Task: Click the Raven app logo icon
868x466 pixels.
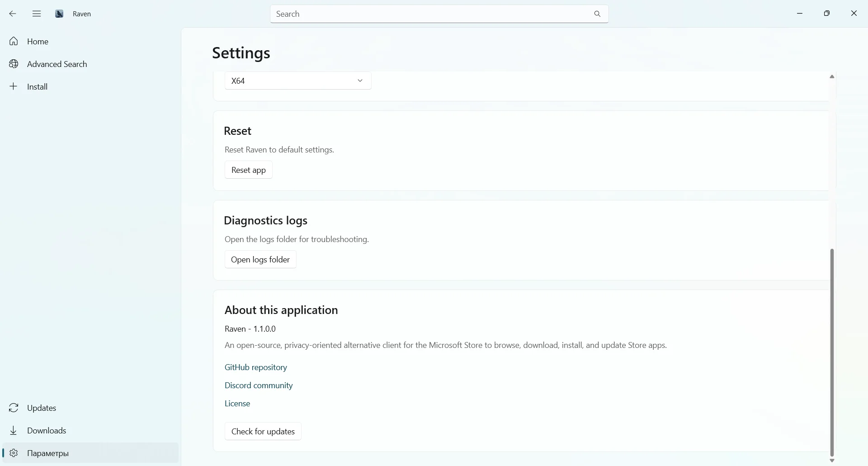Action: (x=59, y=14)
